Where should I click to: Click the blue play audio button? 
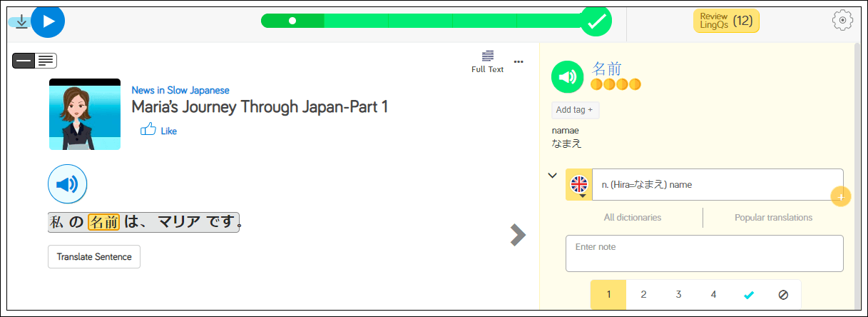tap(48, 21)
